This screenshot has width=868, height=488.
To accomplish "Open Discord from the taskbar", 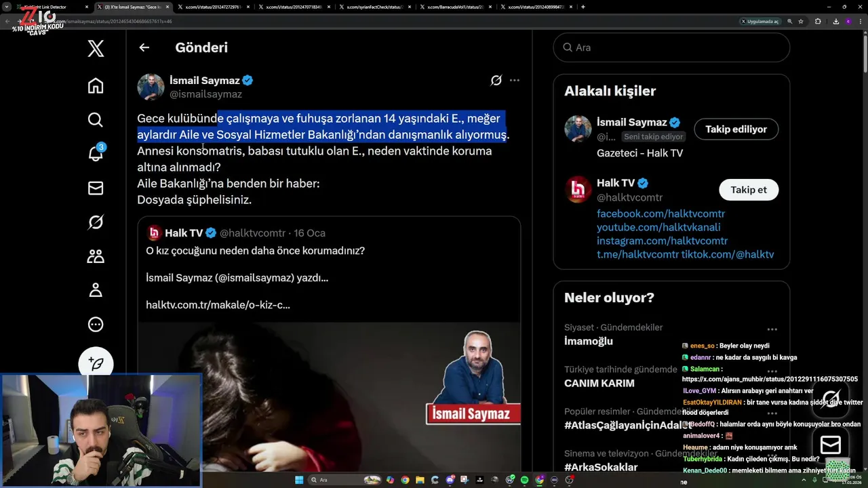I will (450, 480).
